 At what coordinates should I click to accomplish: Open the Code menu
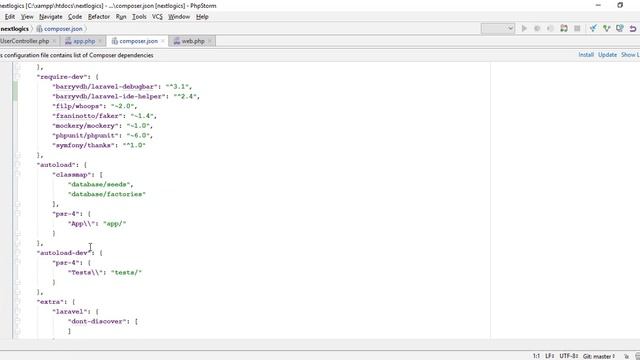pos(75,17)
